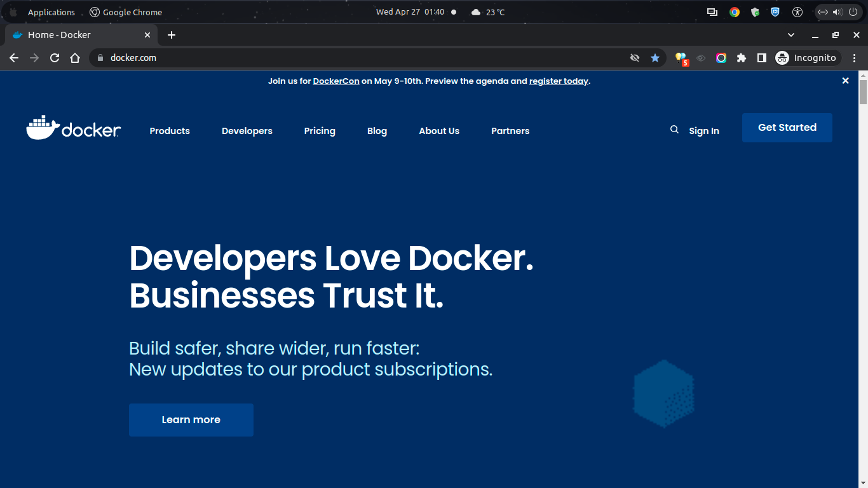
Task: Open the site search magnifier icon
Action: 674,130
